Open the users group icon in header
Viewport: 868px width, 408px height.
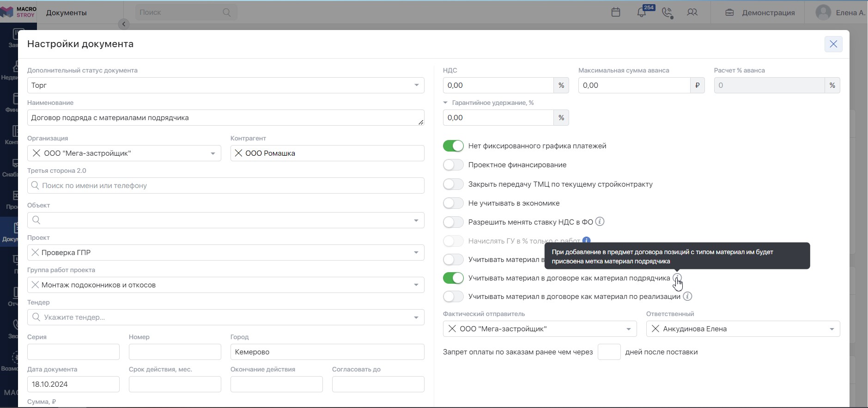coord(692,12)
